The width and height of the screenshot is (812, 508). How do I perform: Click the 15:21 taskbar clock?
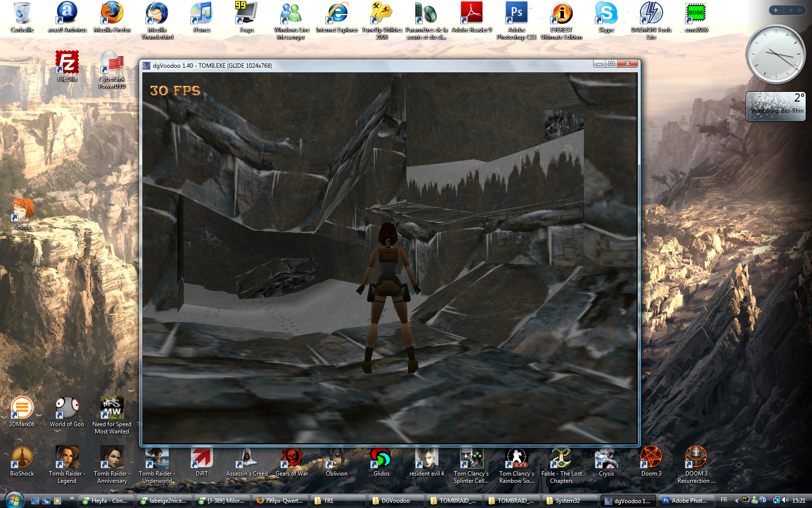799,501
